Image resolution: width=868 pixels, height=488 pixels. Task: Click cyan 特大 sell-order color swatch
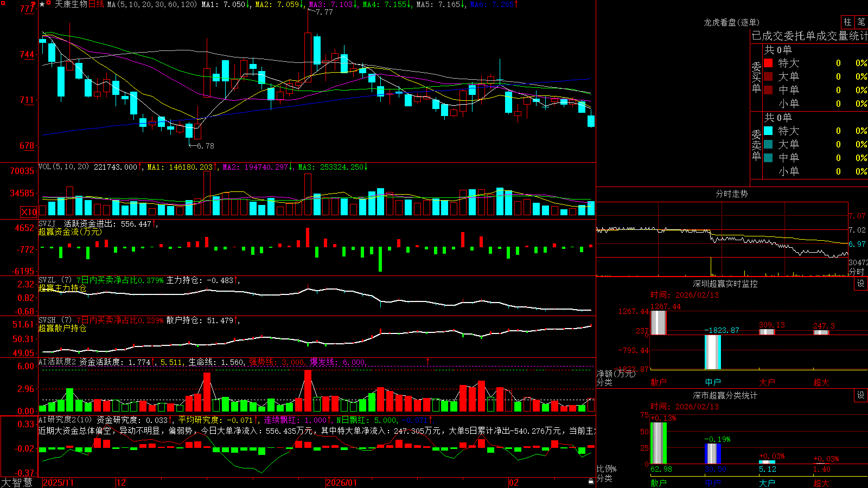(x=768, y=131)
